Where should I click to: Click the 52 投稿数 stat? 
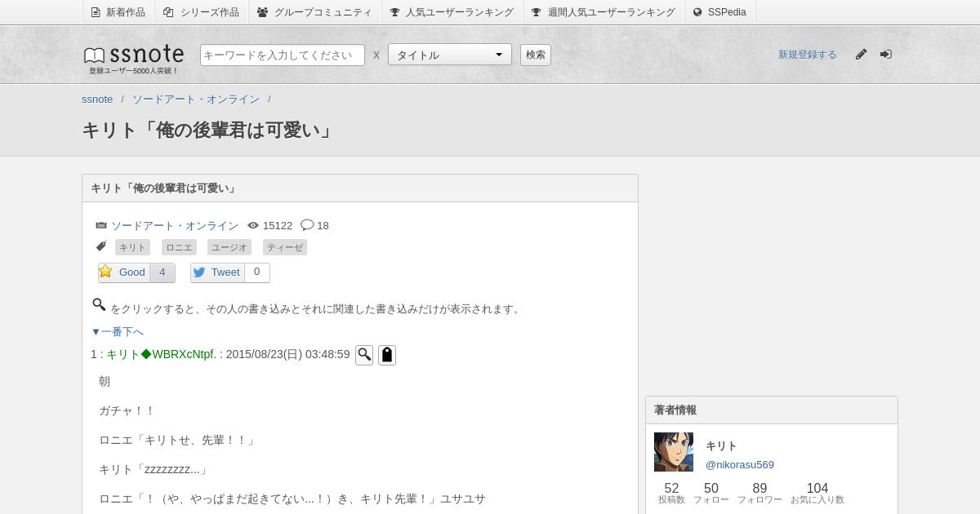pos(671,493)
